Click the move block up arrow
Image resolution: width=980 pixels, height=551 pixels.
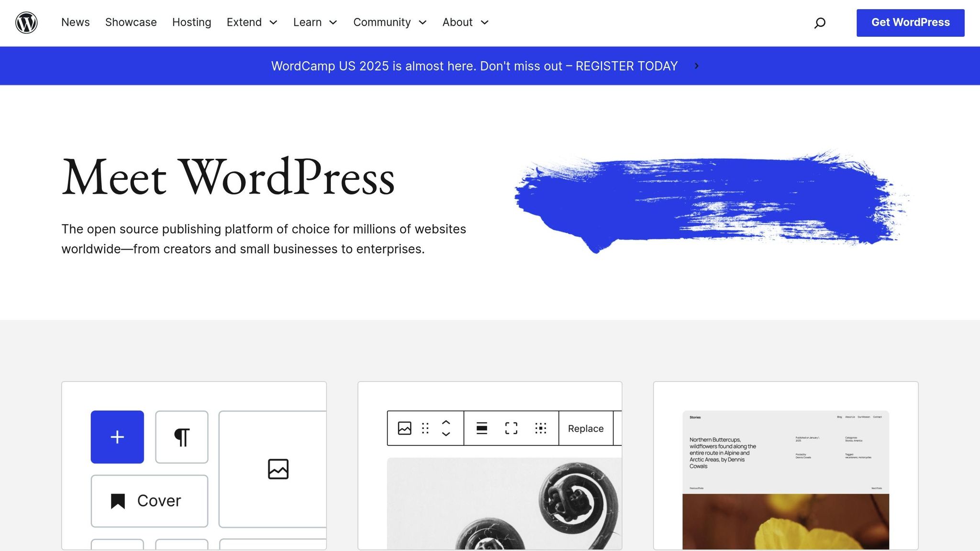click(x=445, y=423)
